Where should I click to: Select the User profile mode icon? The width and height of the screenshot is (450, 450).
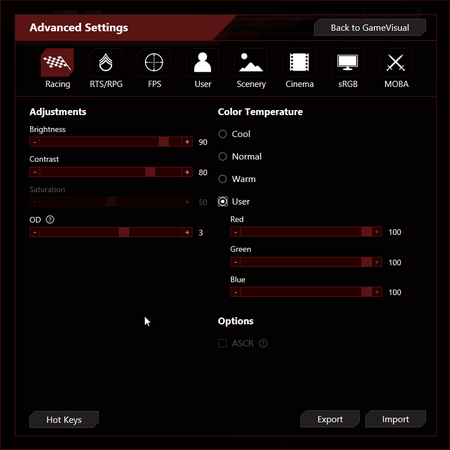(x=202, y=62)
